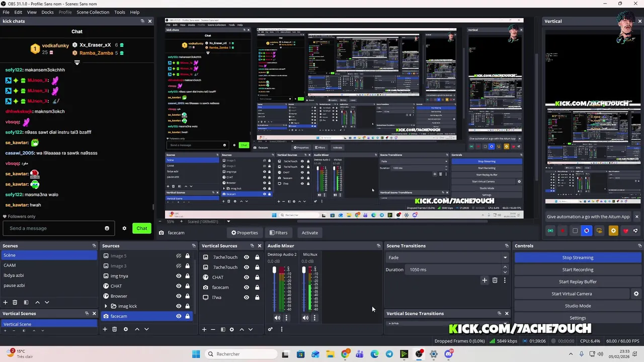Click the red vertical record icon
The height and width of the screenshot is (362, 644).
(562, 231)
